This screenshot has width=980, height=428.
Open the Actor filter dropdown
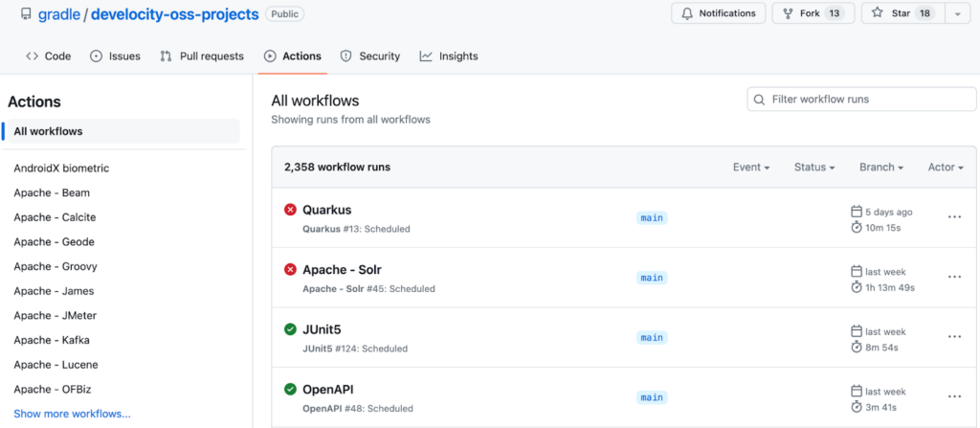(x=946, y=167)
